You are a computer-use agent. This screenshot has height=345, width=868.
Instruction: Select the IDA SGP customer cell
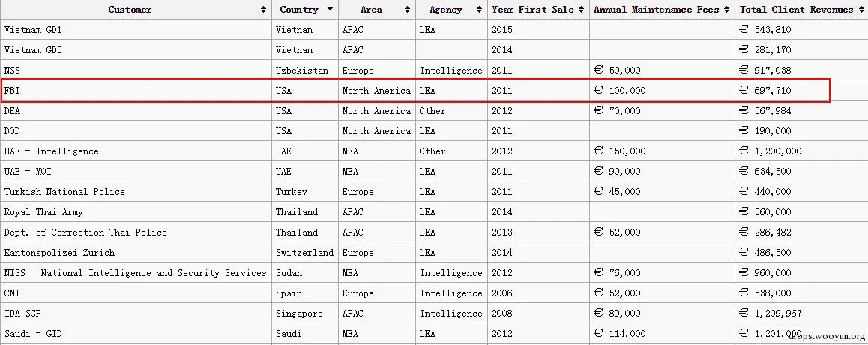pos(23,313)
